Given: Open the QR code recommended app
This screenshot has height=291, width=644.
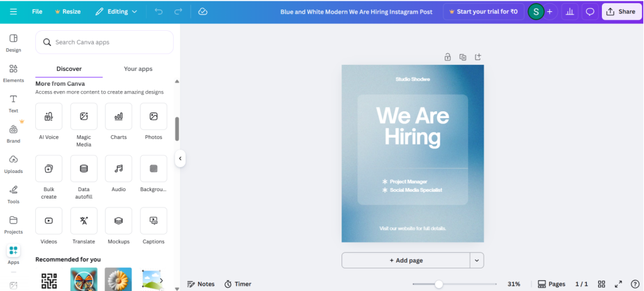Looking at the screenshot, I should click(49, 280).
